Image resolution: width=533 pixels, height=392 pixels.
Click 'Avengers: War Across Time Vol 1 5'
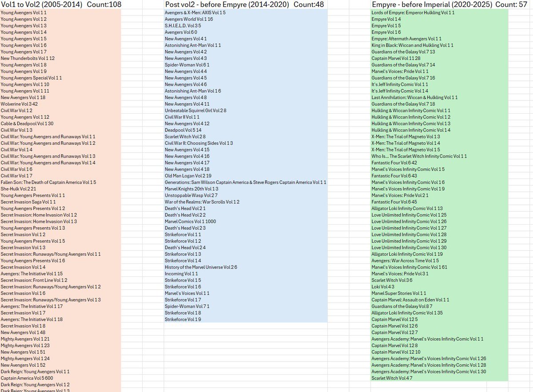[440, 261]
